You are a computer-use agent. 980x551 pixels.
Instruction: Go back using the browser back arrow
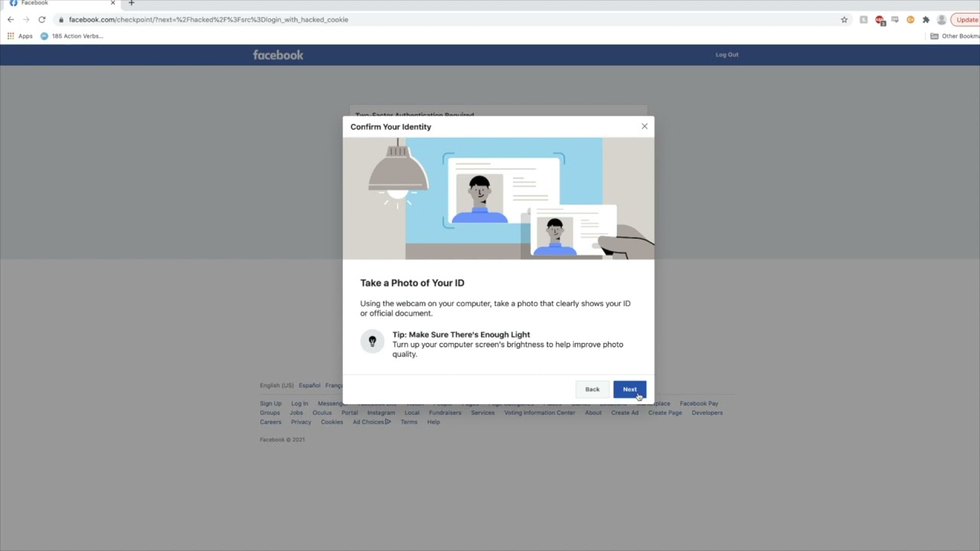click(x=11, y=20)
